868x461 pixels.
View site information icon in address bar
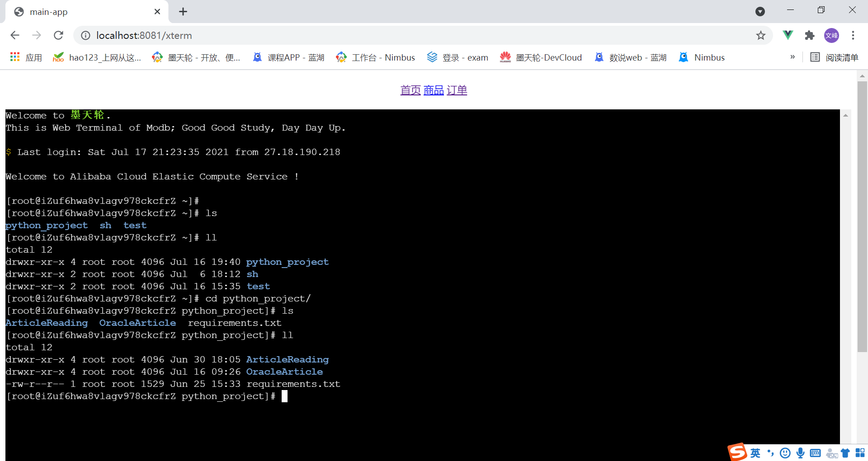tap(85, 35)
